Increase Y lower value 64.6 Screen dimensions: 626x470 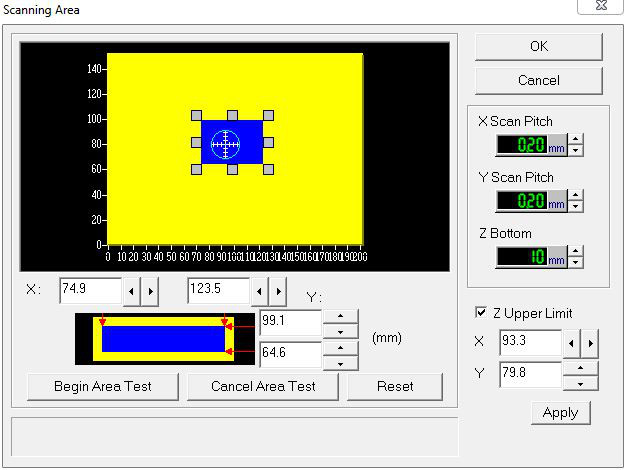341,348
